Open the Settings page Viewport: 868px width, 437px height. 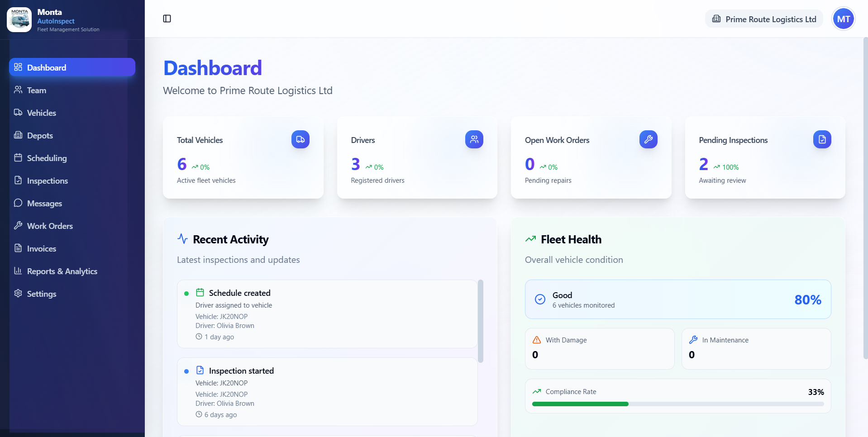(18, 294)
